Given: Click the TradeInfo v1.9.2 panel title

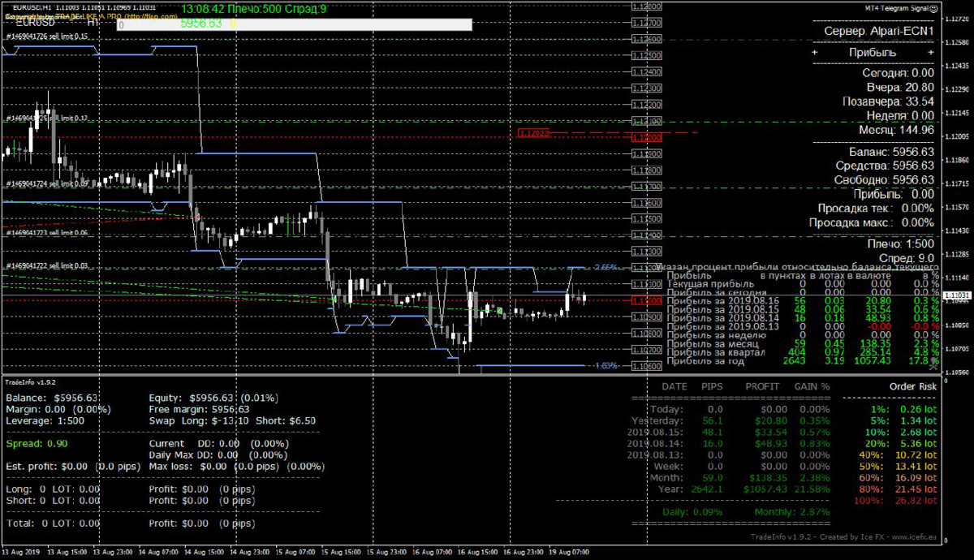Looking at the screenshot, I should (31, 381).
